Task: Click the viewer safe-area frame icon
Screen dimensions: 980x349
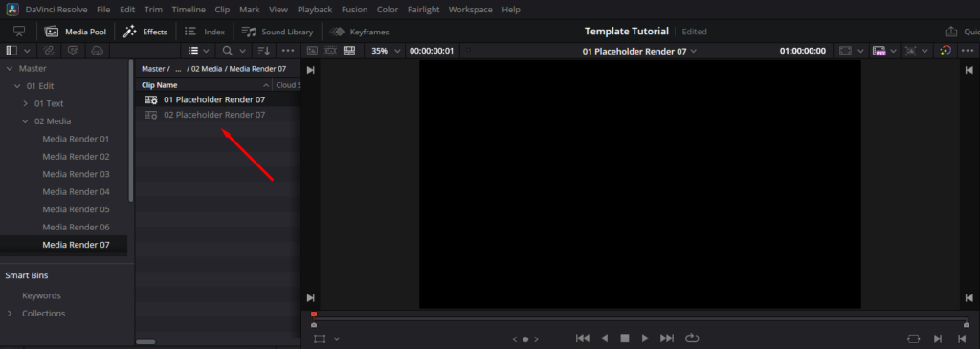Action: 846,51
